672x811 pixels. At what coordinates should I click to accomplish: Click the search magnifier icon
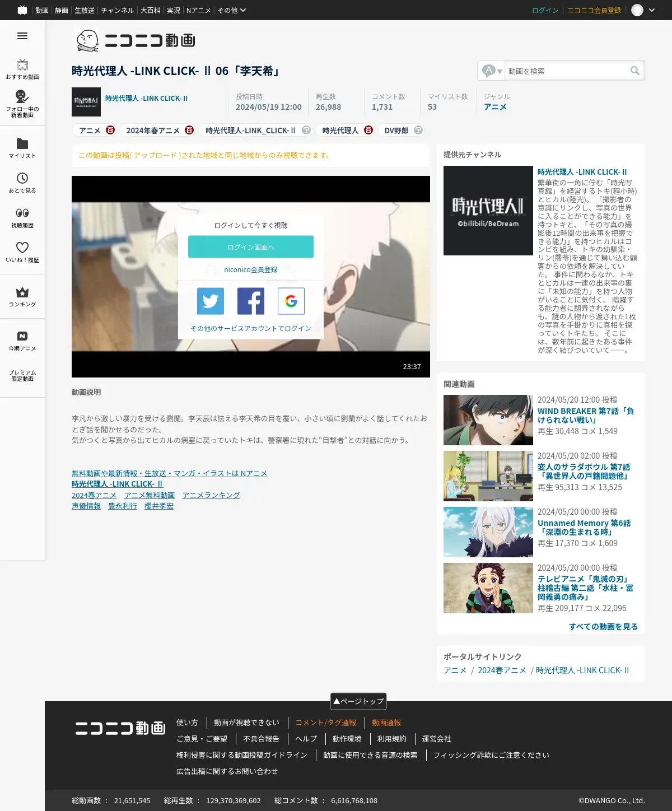click(635, 71)
